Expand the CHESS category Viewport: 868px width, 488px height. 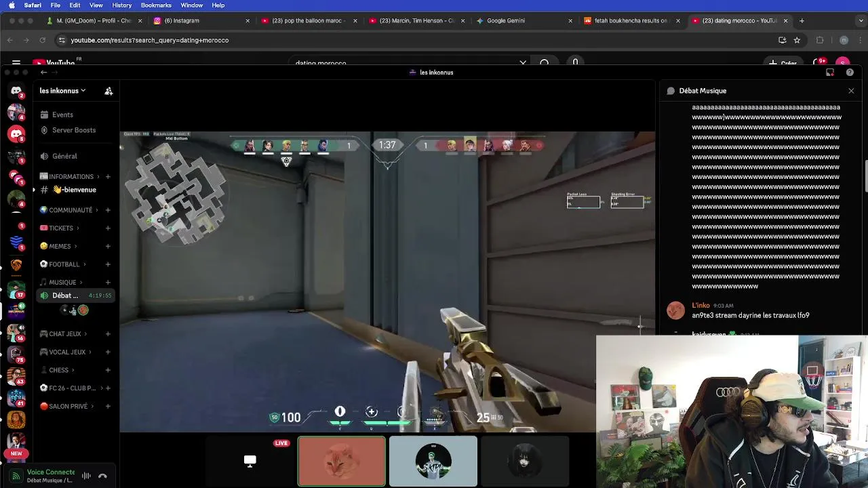click(58, 370)
